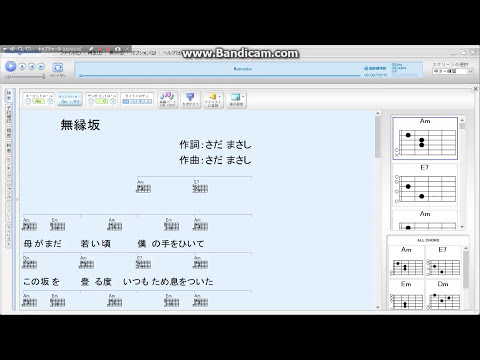Jump to the previous section (rewind button)
This screenshot has width=480, height=360.
point(32,67)
